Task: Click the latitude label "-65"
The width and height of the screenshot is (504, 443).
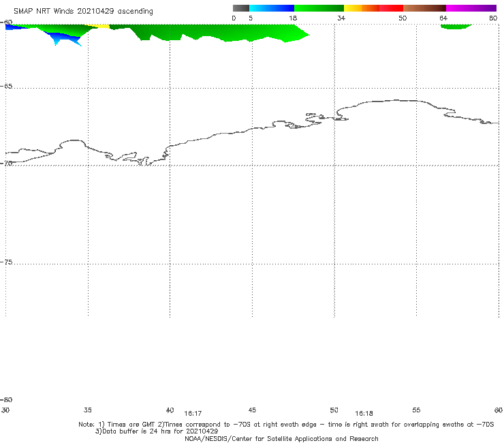Action: [6, 87]
